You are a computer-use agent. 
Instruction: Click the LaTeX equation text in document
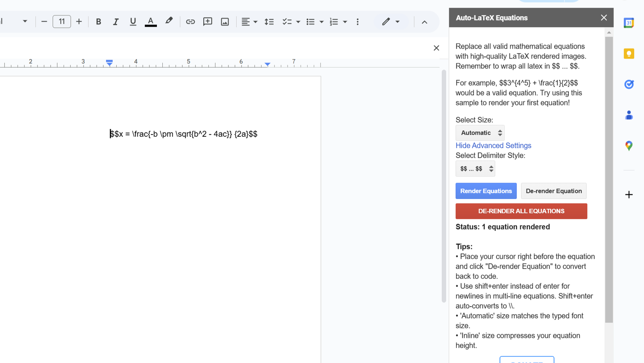click(x=183, y=134)
